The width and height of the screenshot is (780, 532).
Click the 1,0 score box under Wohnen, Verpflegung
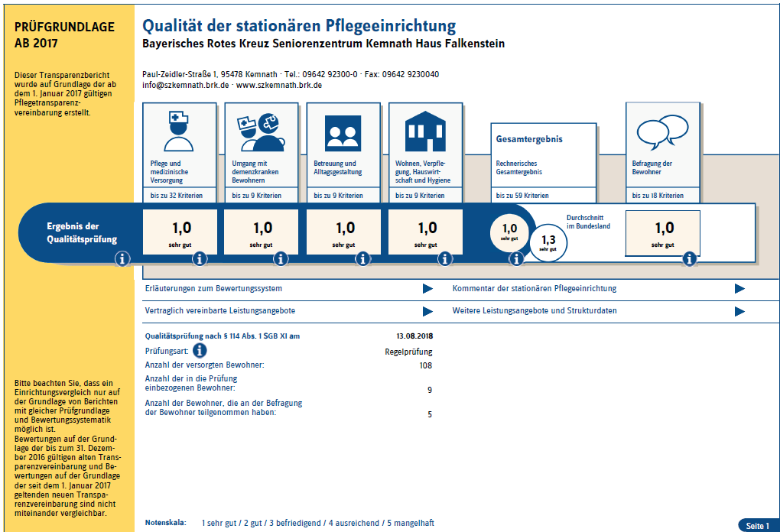tap(426, 232)
